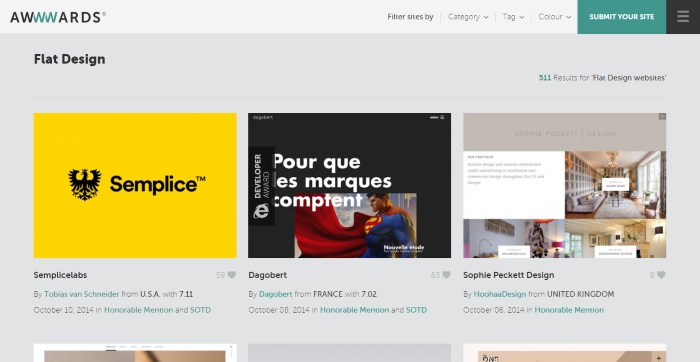
Task: Like Semplicelabs with the heart icon
Action: 232,275
